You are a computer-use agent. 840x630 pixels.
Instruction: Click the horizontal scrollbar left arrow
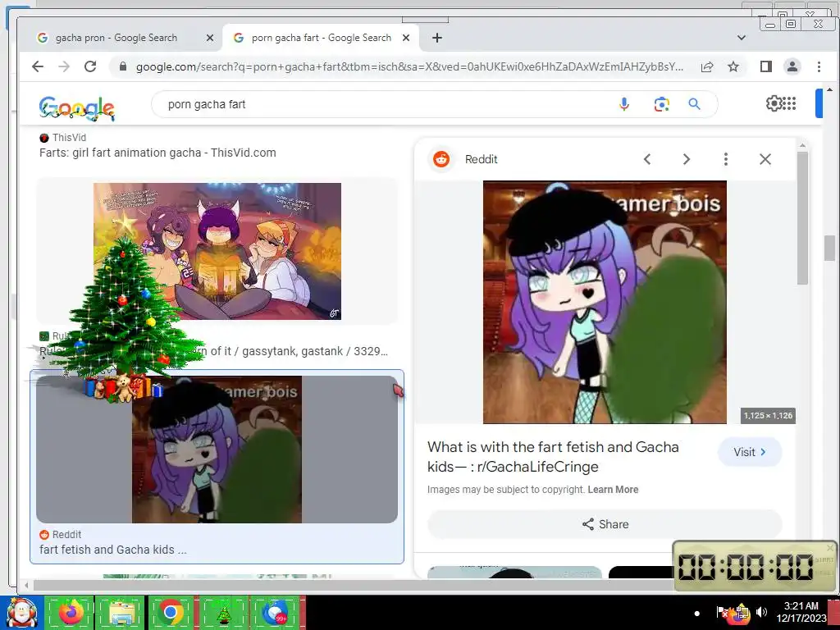pos(26,585)
